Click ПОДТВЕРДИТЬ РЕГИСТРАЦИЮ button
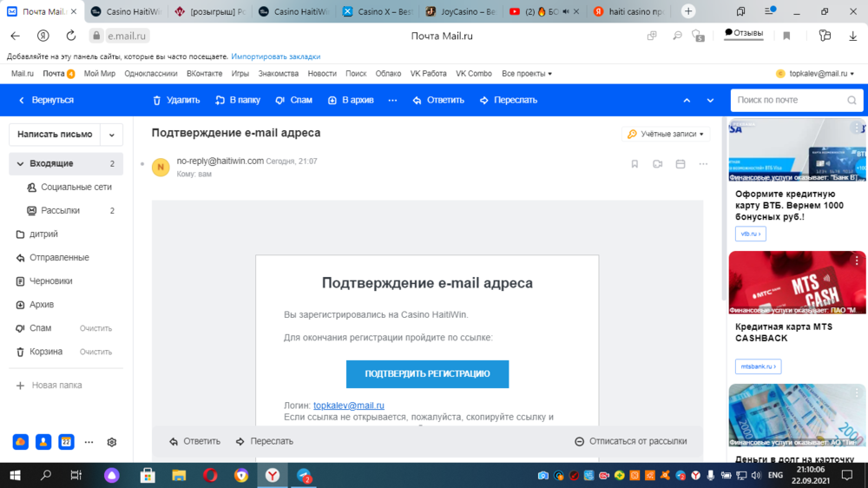 pyautogui.click(x=427, y=374)
